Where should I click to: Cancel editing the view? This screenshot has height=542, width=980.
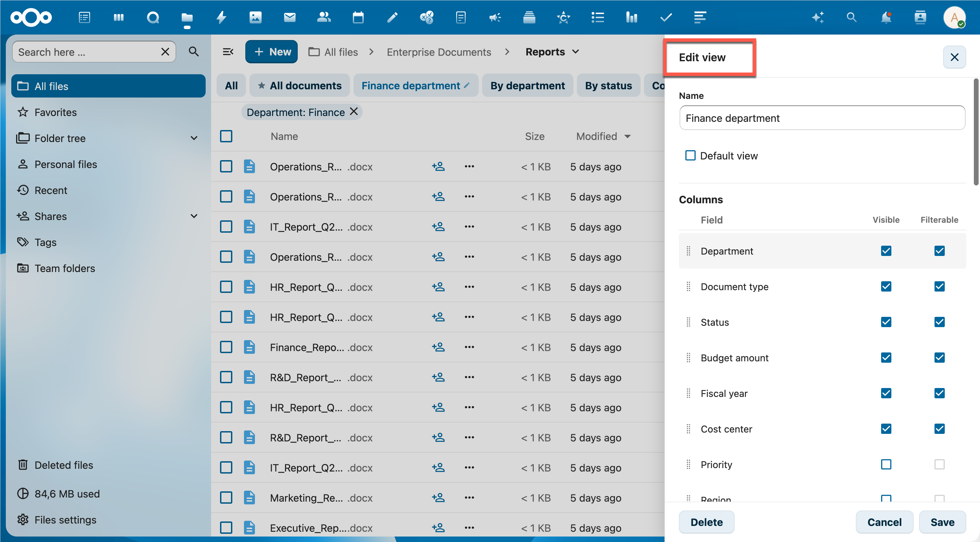pyautogui.click(x=884, y=522)
